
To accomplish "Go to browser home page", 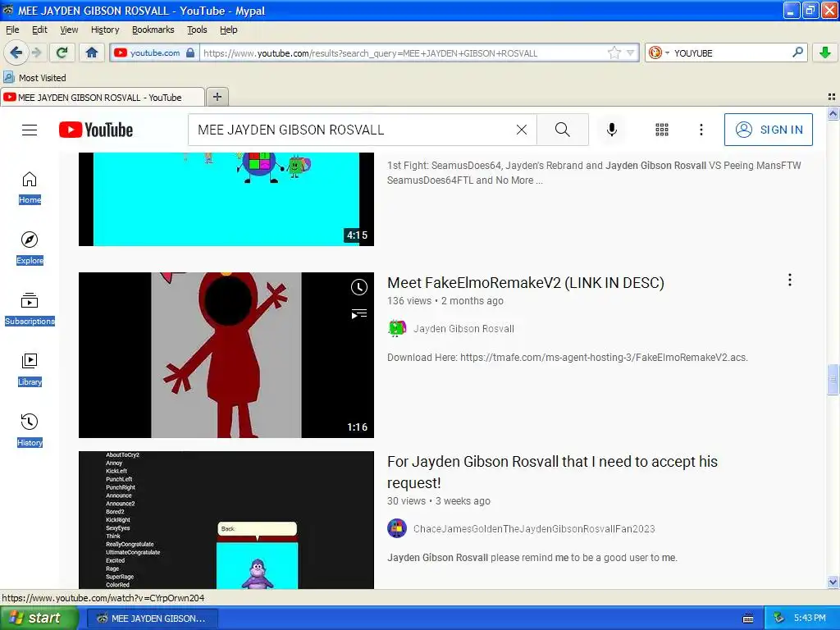I will pyautogui.click(x=92, y=52).
